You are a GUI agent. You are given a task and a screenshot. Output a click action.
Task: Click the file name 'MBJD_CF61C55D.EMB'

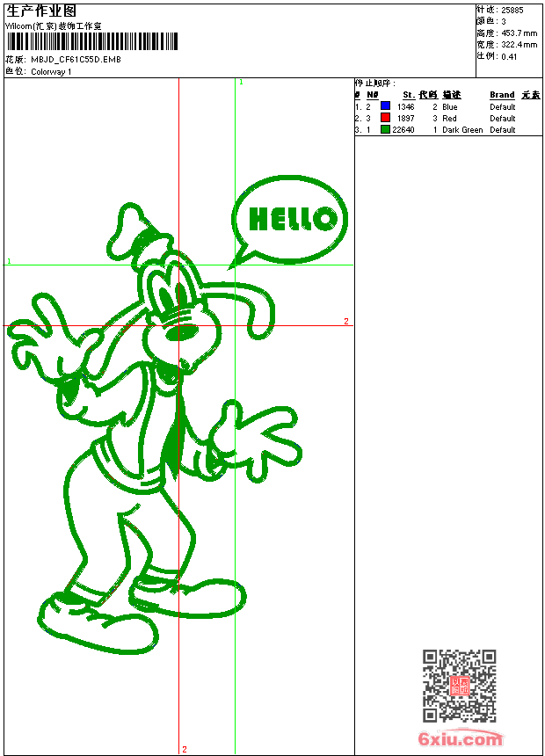76,59
